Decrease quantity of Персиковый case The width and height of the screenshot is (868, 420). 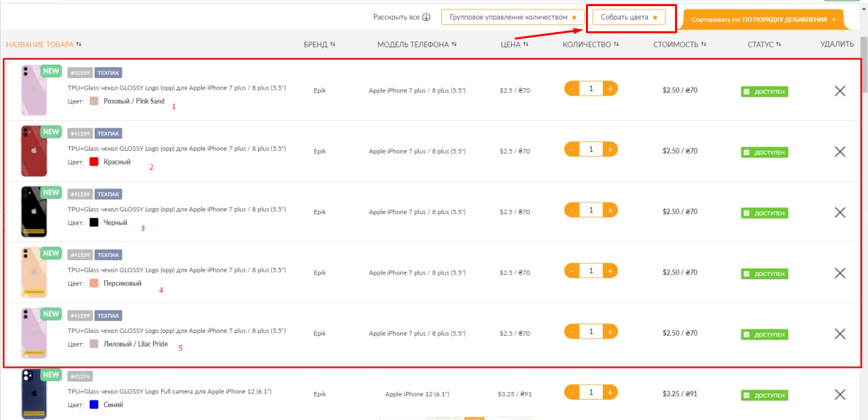click(x=572, y=271)
